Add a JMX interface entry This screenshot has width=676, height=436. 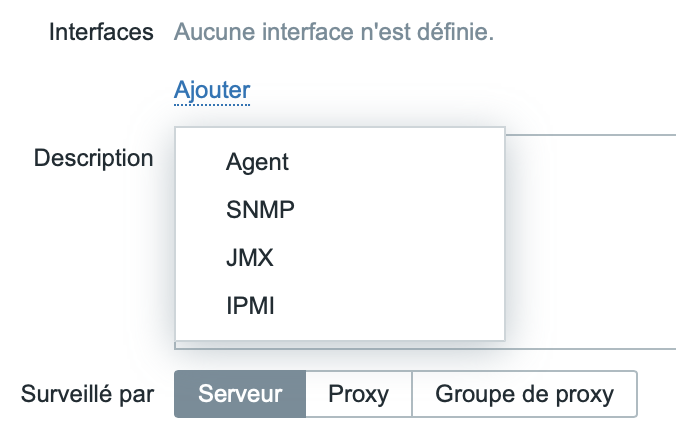(x=250, y=258)
